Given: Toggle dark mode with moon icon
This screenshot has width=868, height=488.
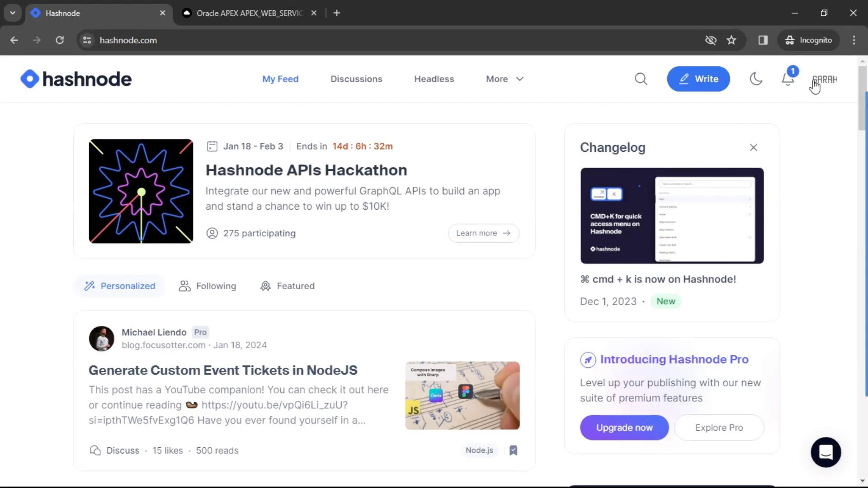Looking at the screenshot, I should coord(755,79).
